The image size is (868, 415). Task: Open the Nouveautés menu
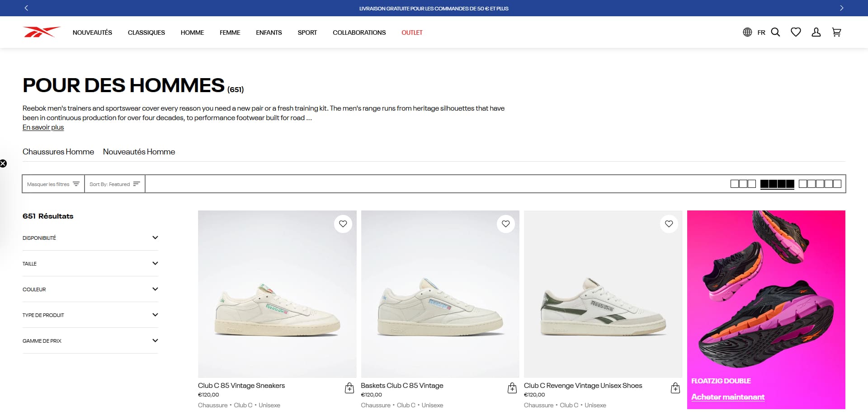pos(92,33)
